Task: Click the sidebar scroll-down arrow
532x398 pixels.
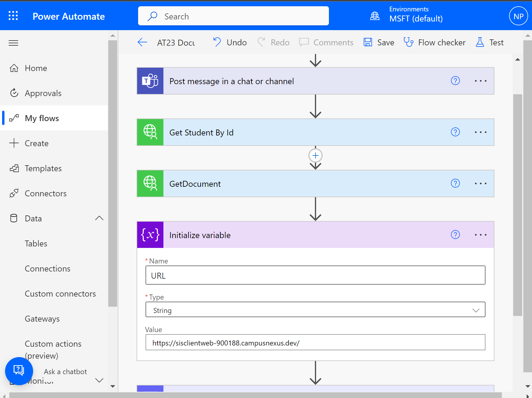Action: [x=113, y=386]
